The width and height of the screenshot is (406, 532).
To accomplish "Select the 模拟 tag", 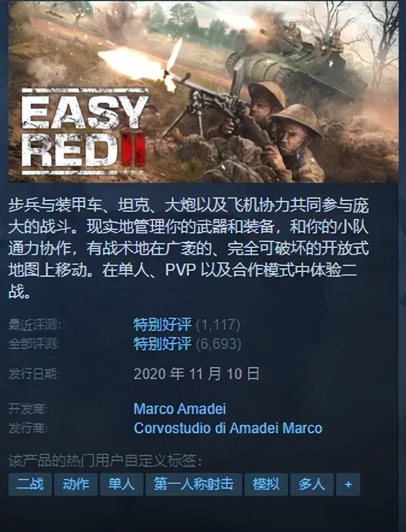I will click(266, 484).
